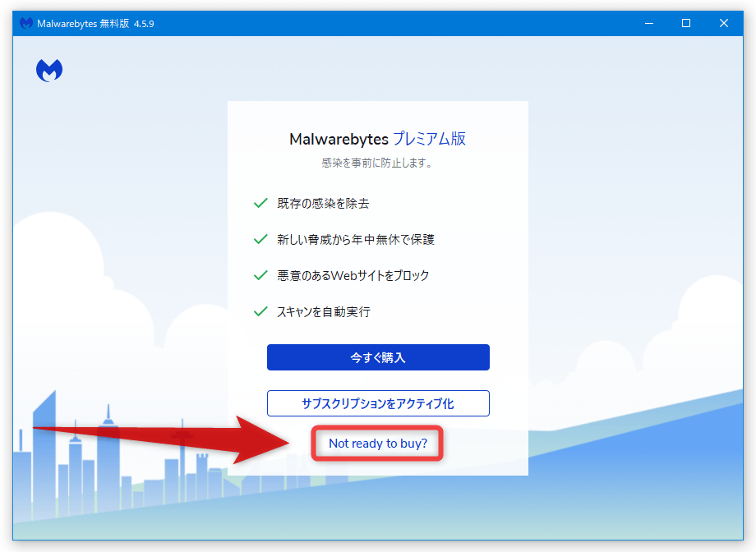This screenshot has width=756, height=552.
Task: Click the checkmark beside 悪意のあるWebサイトをブロック
Action: pyautogui.click(x=260, y=275)
